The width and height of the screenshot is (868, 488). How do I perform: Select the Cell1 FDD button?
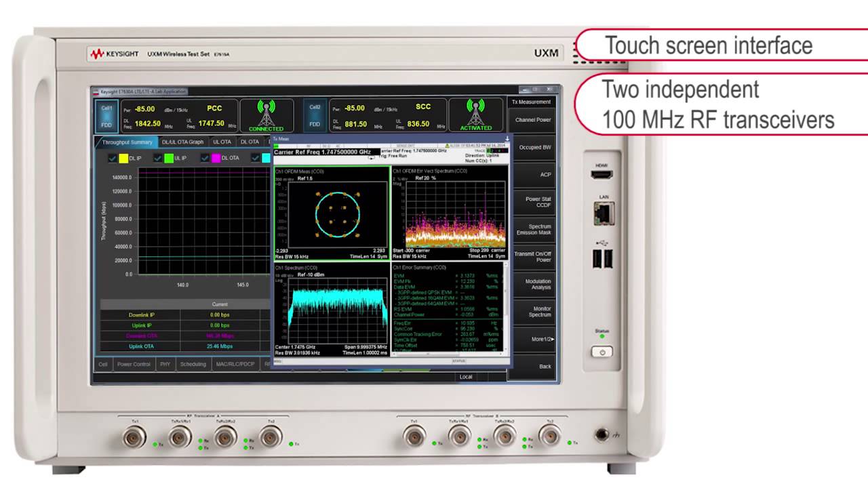click(x=107, y=116)
